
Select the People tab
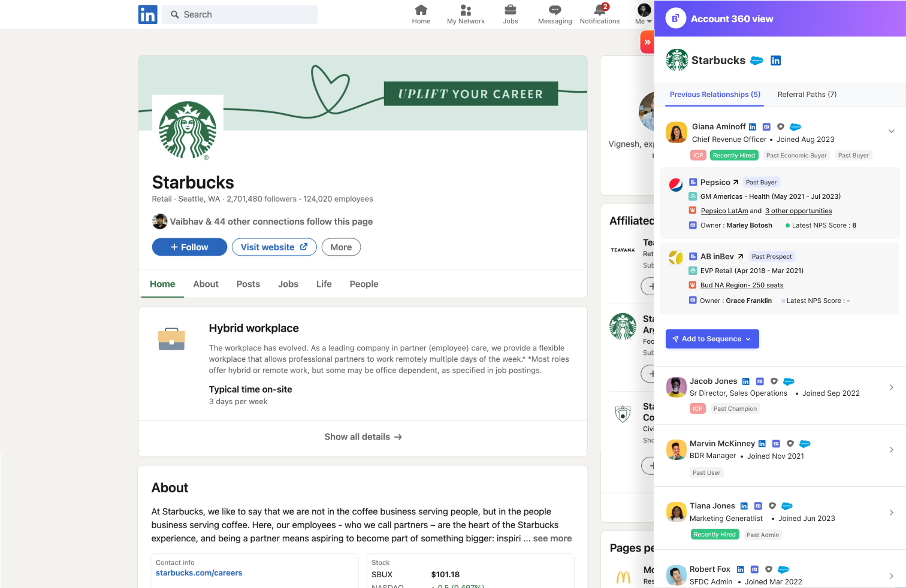point(364,284)
